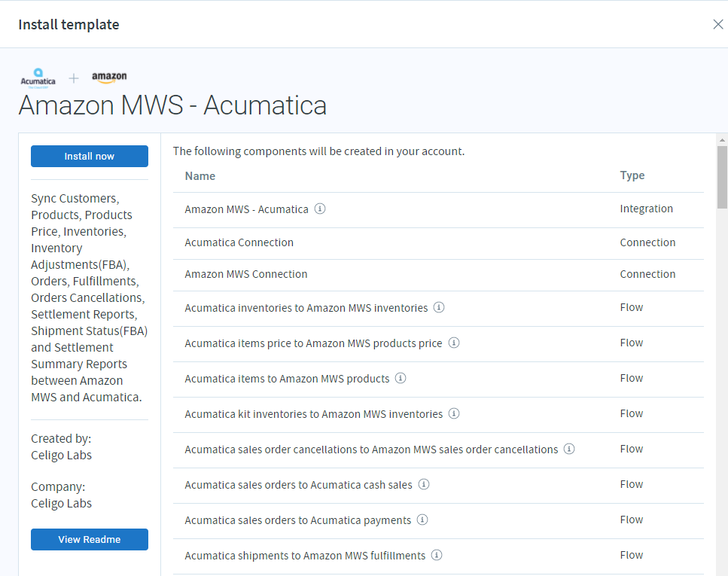This screenshot has width=728, height=576.
Task: Click Flow type for cash sales row
Action: pyautogui.click(x=632, y=484)
